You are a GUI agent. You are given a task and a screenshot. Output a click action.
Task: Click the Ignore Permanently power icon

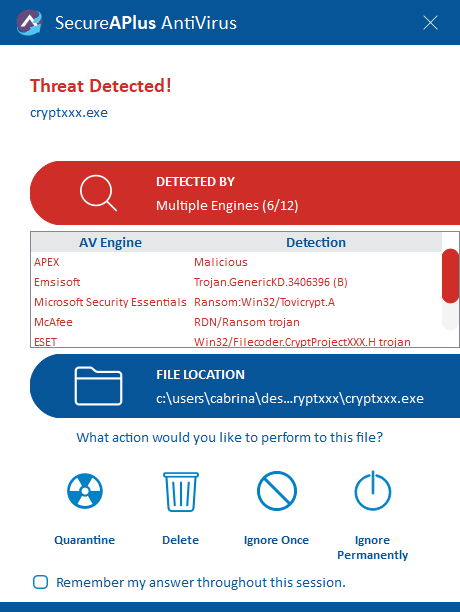tap(373, 491)
